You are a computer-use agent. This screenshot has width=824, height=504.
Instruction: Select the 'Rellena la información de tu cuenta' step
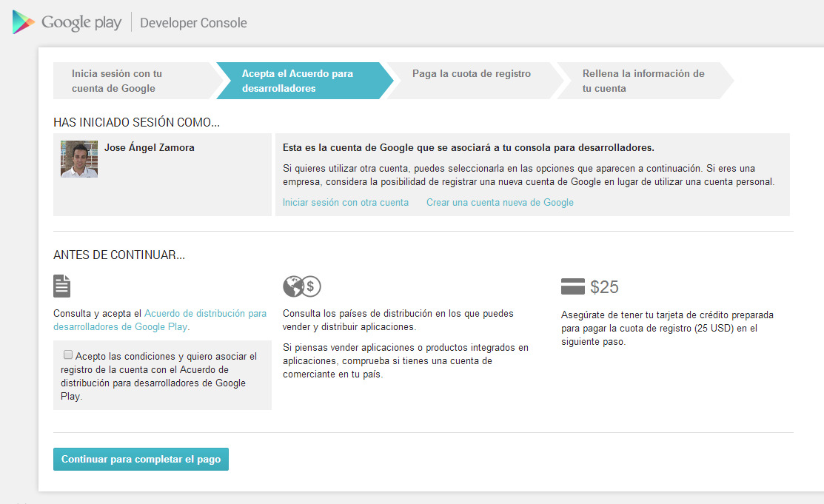(643, 81)
